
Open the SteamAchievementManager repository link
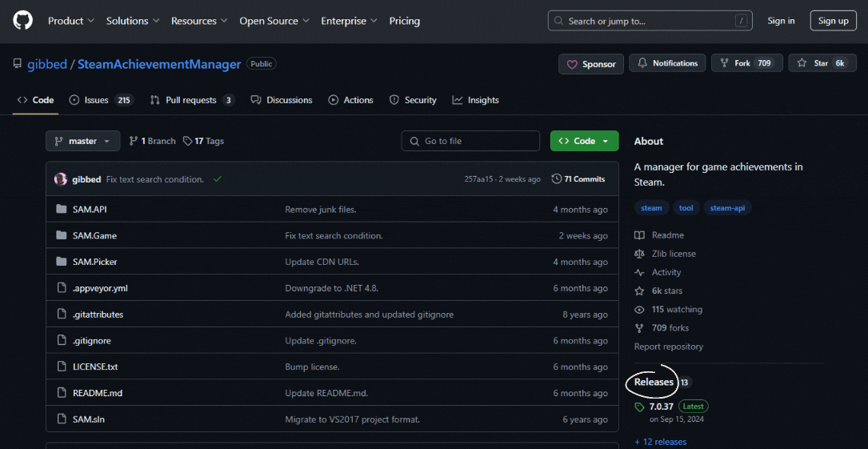point(159,64)
